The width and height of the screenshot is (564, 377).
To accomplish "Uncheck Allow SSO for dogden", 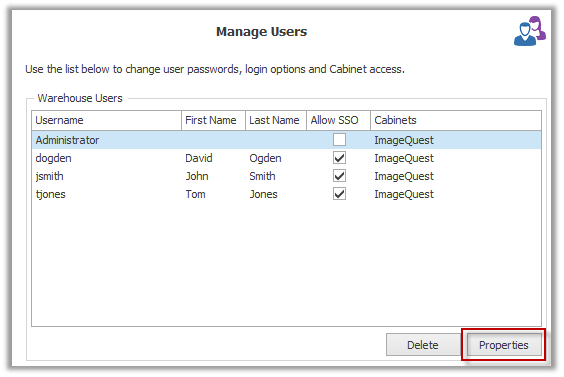I will coord(339,158).
